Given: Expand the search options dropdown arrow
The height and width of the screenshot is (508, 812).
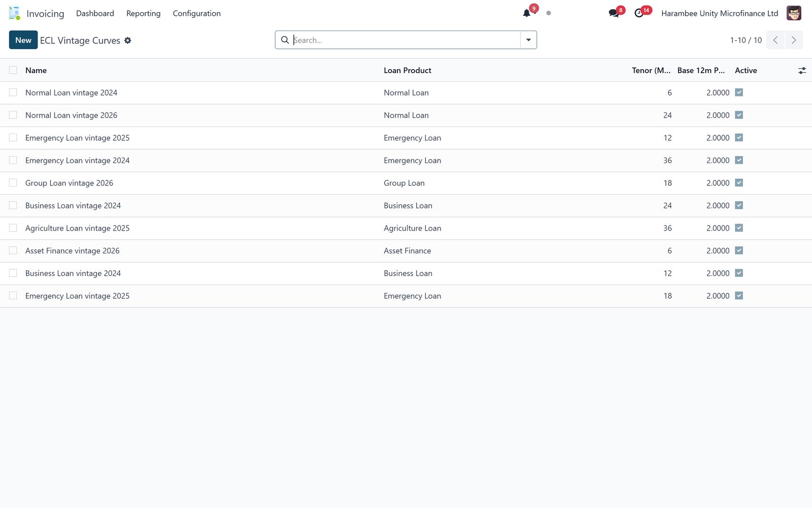Looking at the screenshot, I should (528, 40).
